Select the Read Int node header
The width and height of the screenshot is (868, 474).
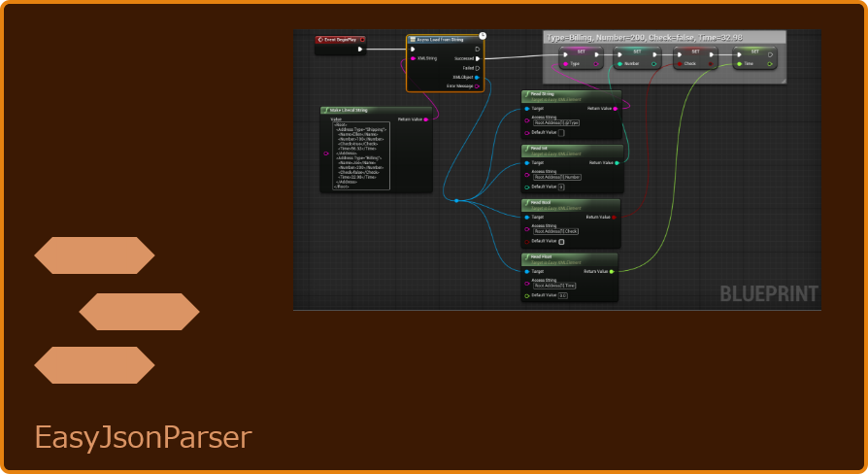573,151
